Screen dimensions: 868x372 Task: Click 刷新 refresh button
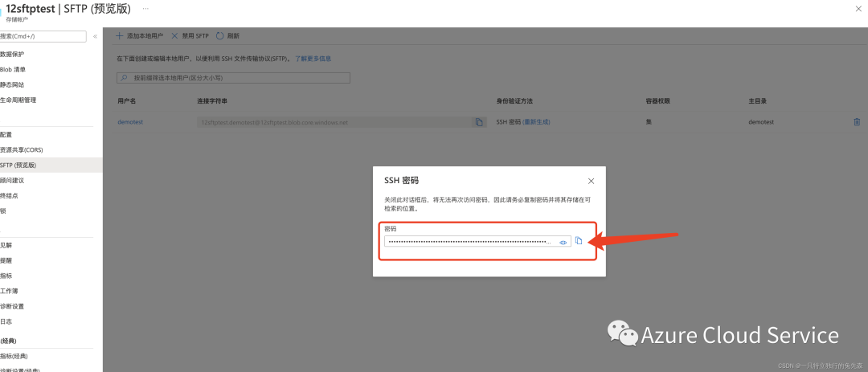click(227, 36)
